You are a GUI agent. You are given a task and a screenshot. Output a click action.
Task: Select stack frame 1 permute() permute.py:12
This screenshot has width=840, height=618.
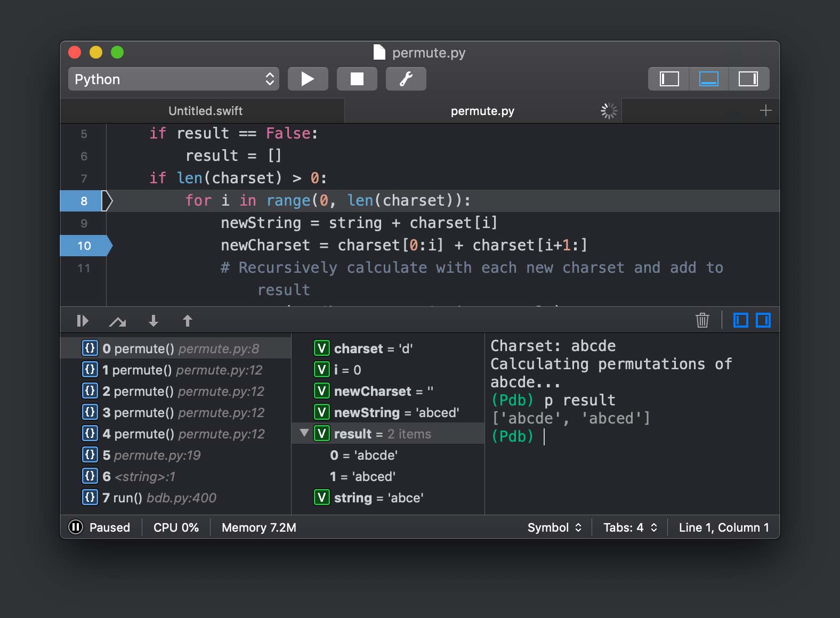[181, 370]
